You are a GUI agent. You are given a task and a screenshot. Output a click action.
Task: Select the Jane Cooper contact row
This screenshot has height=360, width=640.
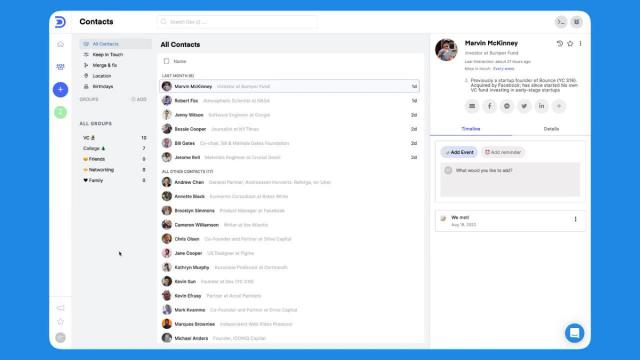289,253
